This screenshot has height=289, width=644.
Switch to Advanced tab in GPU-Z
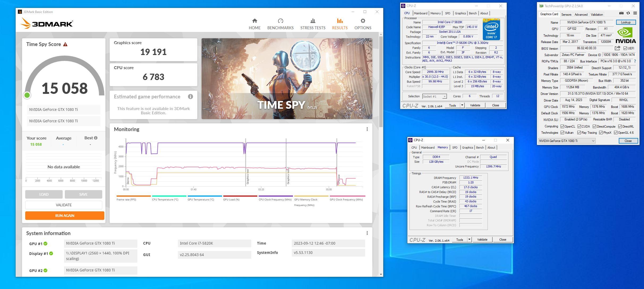point(581,15)
